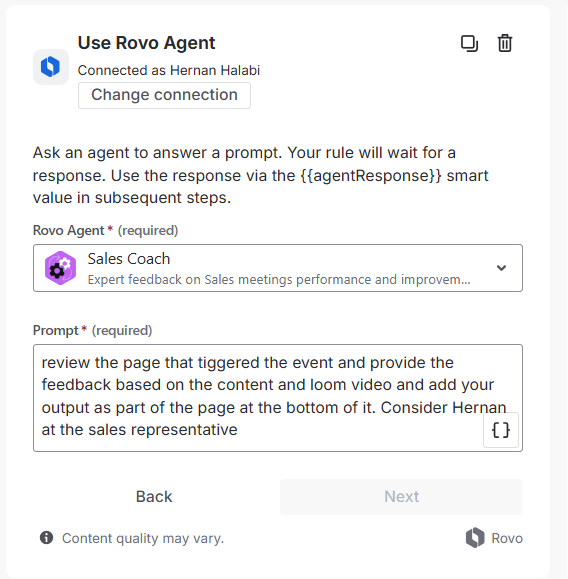Click the Next button
The height and width of the screenshot is (579, 568).
click(x=401, y=497)
